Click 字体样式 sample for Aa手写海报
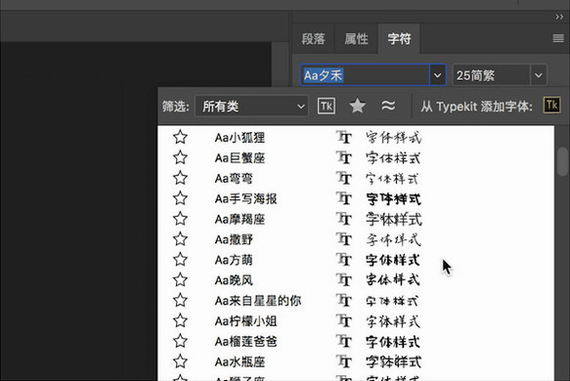The height and width of the screenshot is (381, 570). [x=393, y=198]
